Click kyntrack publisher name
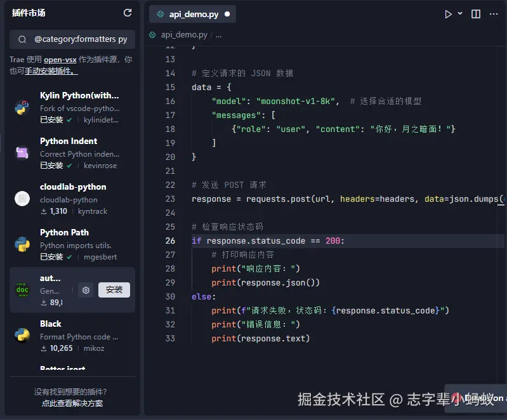The image size is (507, 420). (93, 211)
